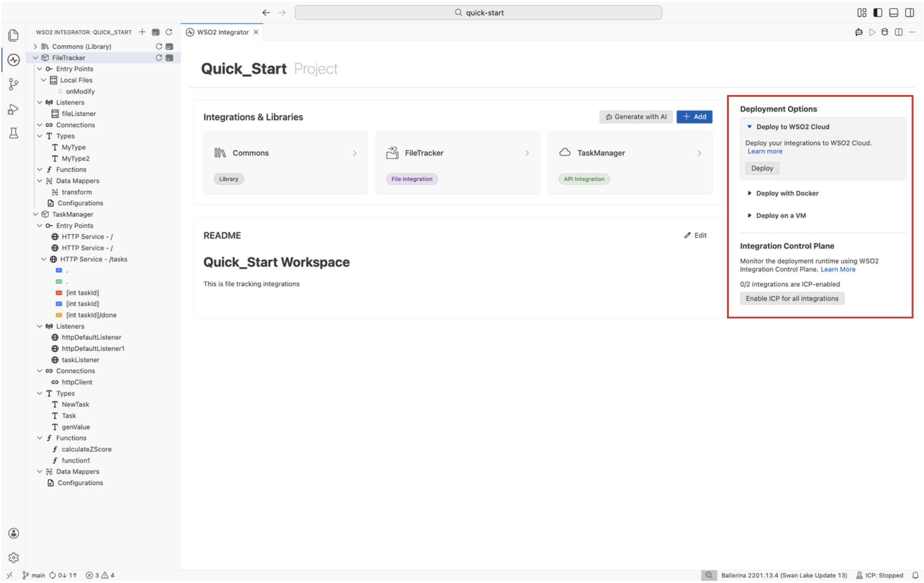Expand the Commons (Library) tree node
The image size is (924, 583).
point(35,47)
